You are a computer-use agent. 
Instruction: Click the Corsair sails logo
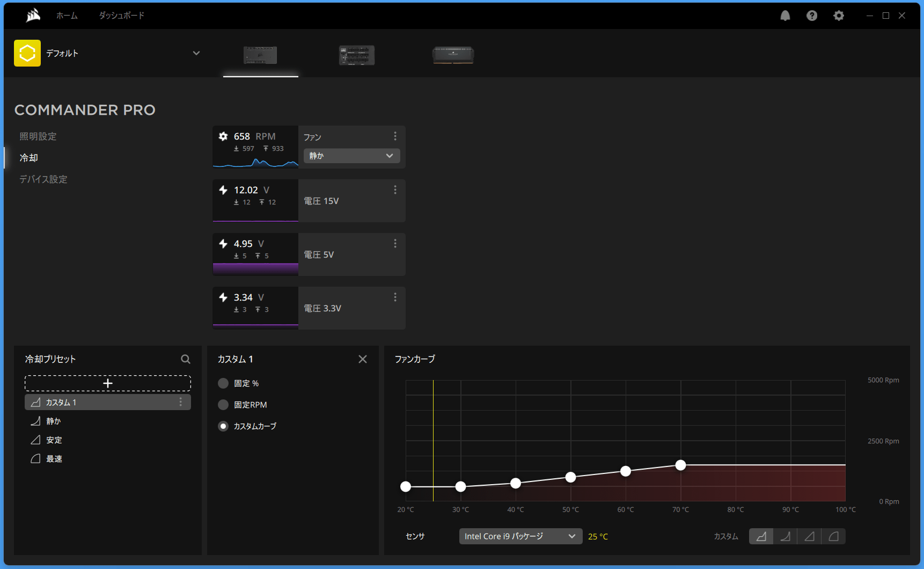coord(33,16)
